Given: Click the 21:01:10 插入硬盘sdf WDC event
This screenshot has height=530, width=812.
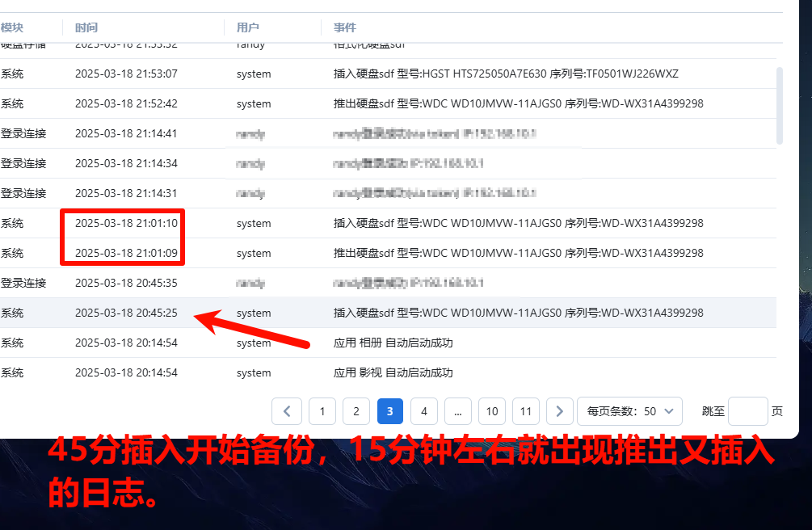Looking at the screenshot, I should [519, 223].
